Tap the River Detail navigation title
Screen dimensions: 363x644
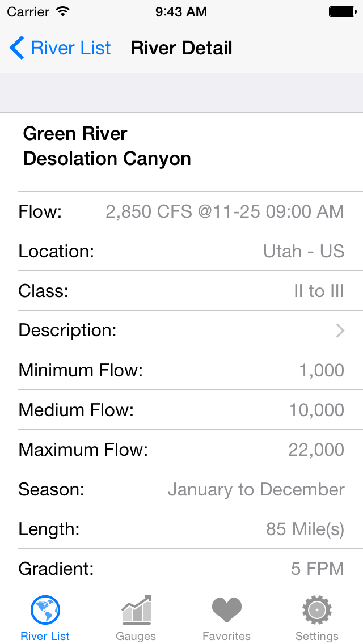pos(181,48)
